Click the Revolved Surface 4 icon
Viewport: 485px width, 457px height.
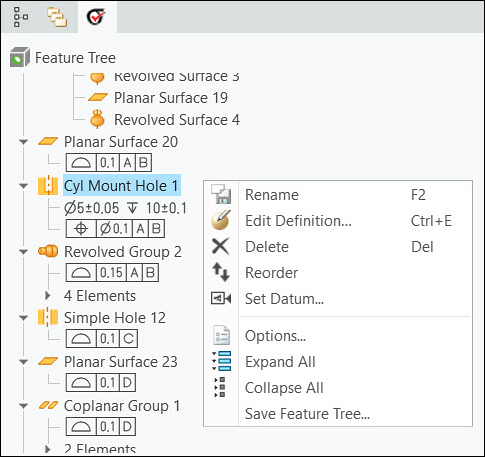[x=97, y=119]
